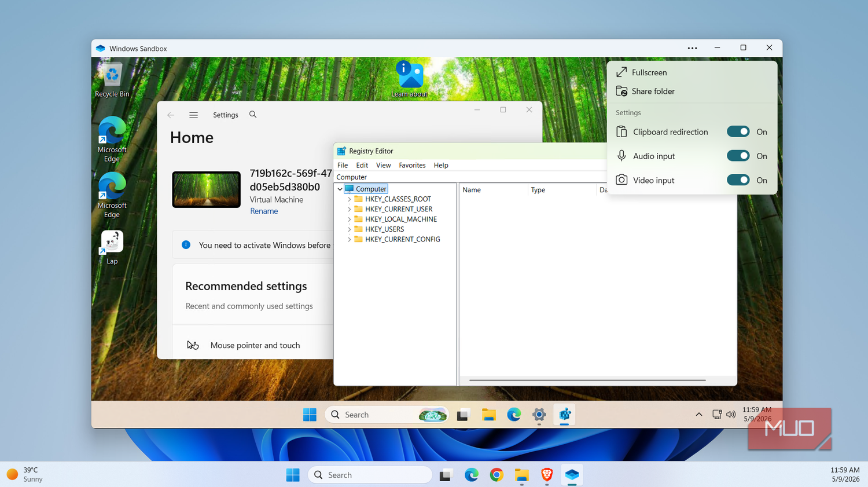
Task: Open the three-dots menu of Windows Sandbox
Action: 692,48
